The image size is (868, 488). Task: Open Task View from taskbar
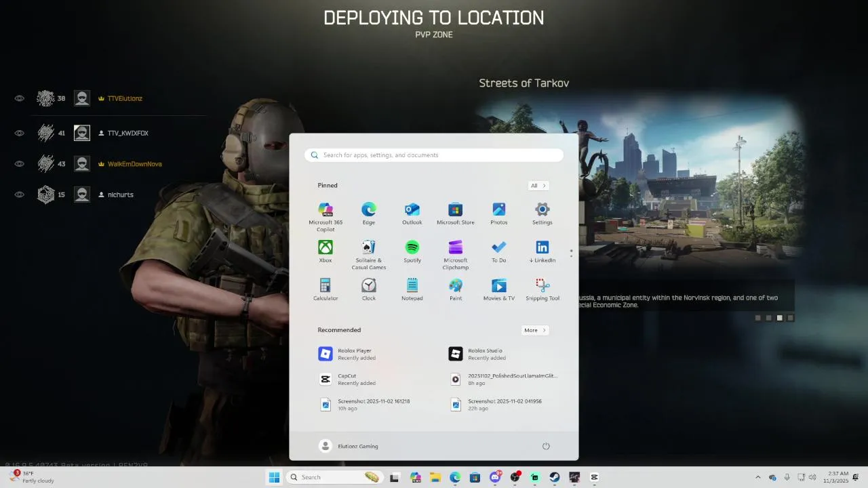[x=394, y=477]
